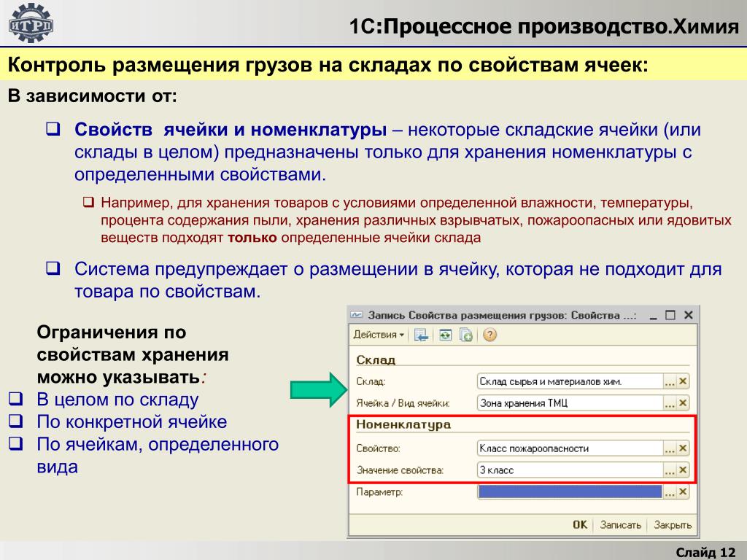Clear the Склад field with X
747x560 pixels.
pos(683,381)
